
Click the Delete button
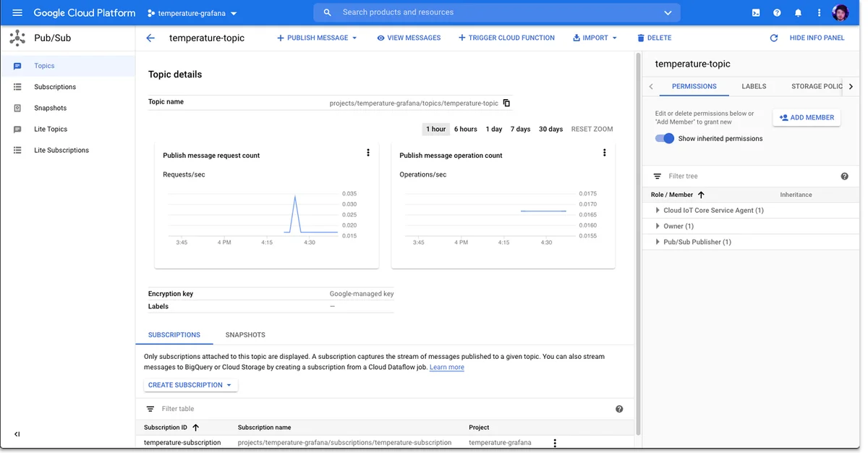click(654, 38)
